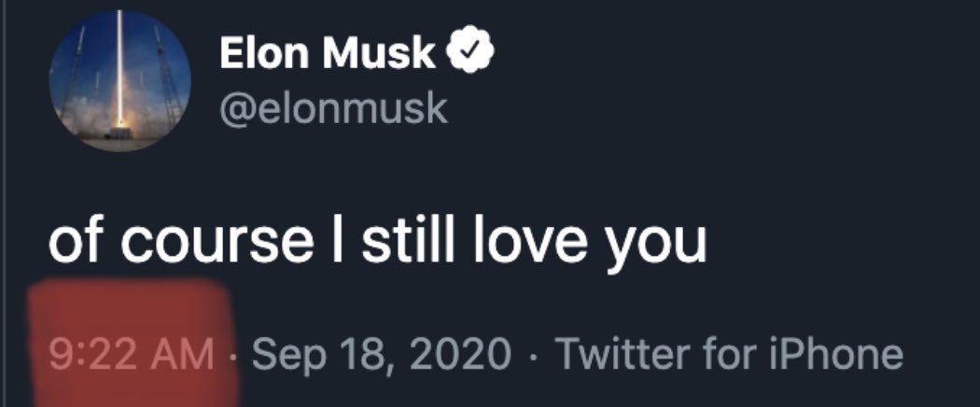Click the display name Elon Musk

click(x=327, y=55)
